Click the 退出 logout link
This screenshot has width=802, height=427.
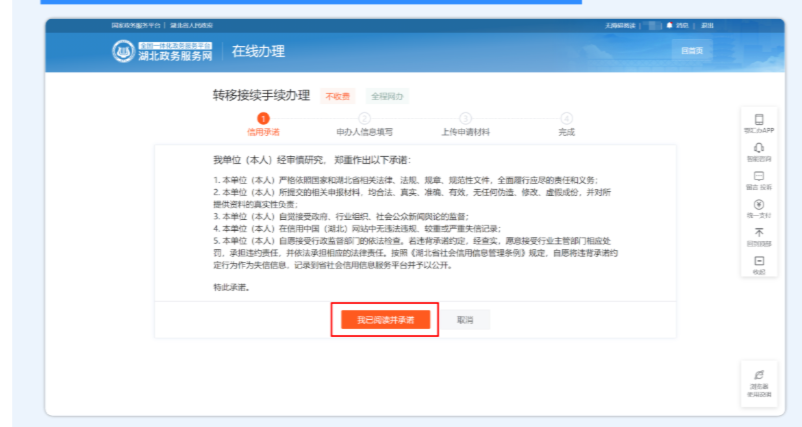coord(707,25)
